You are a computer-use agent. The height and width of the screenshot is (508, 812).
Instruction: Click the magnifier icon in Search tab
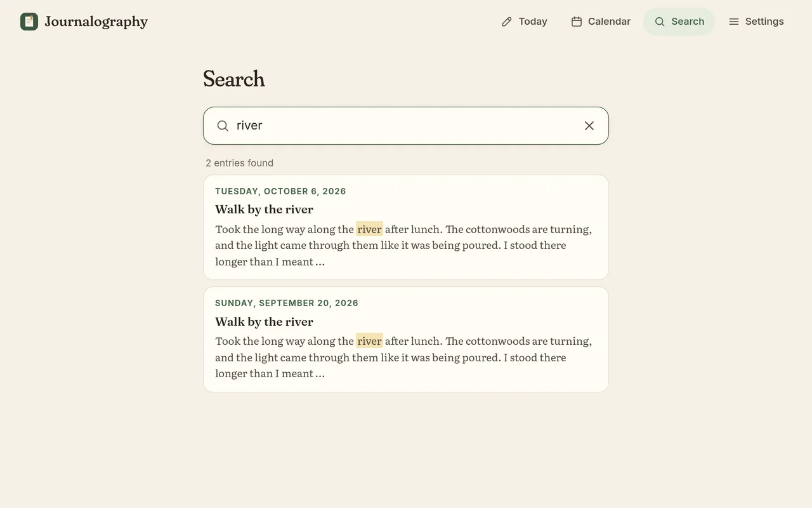[660, 22]
